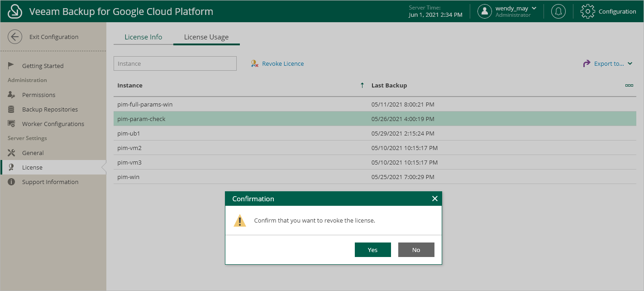Select the pim-win instance row

click(x=375, y=177)
